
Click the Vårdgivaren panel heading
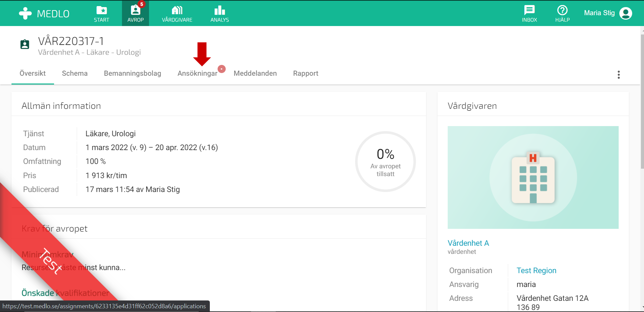pyautogui.click(x=472, y=106)
